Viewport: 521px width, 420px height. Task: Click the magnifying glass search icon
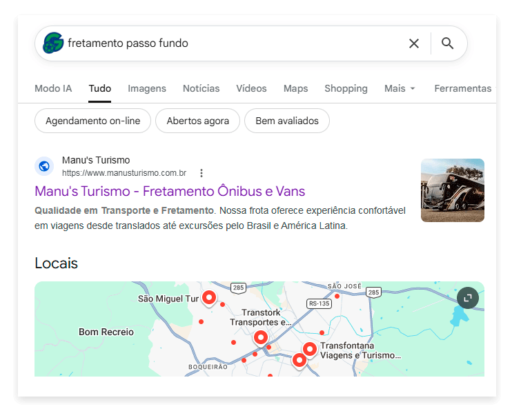(x=447, y=43)
